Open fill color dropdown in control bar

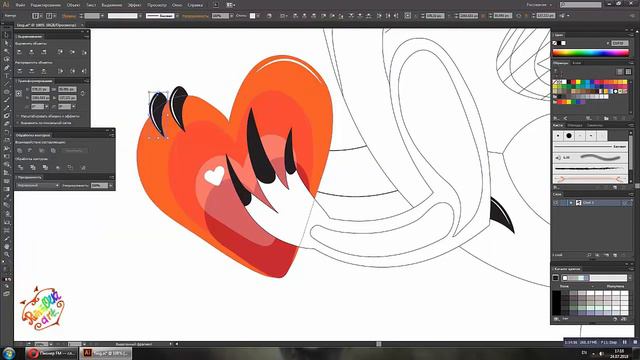42,16
